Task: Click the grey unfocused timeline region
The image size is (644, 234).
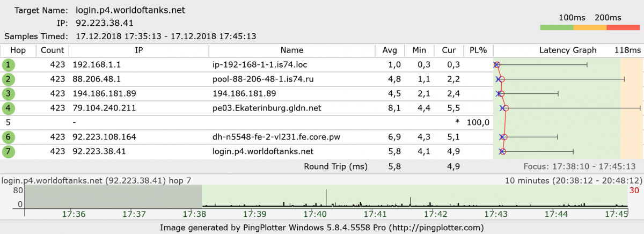Action: [113, 196]
